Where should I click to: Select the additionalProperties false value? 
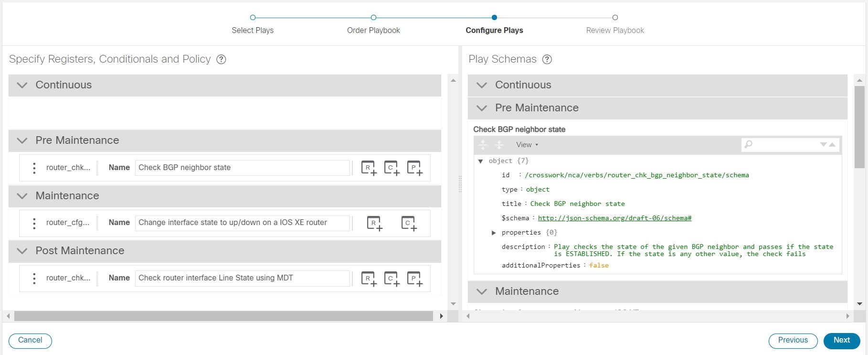click(599, 266)
